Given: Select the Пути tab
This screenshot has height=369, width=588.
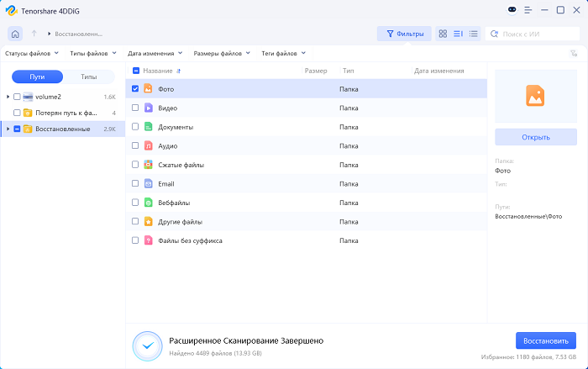Looking at the screenshot, I should (38, 76).
